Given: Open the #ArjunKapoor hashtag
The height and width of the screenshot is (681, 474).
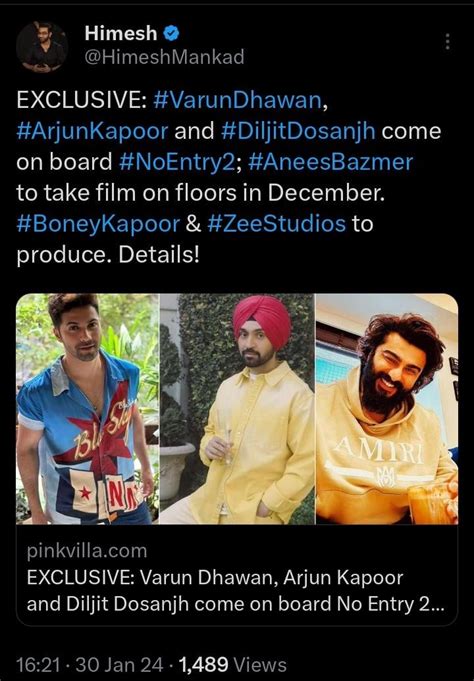Looking at the screenshot, I should coord(92,131).
